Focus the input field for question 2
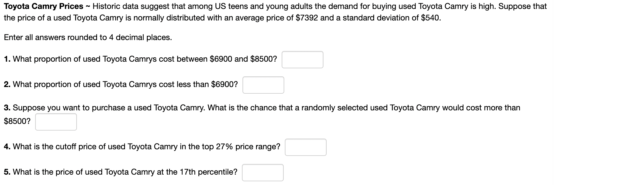644x185 pixels. click(x=263, y=85)
